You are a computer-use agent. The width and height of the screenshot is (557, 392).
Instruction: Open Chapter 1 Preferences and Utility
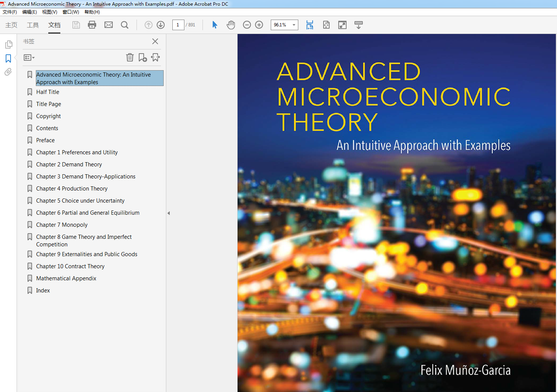point(77,152)
